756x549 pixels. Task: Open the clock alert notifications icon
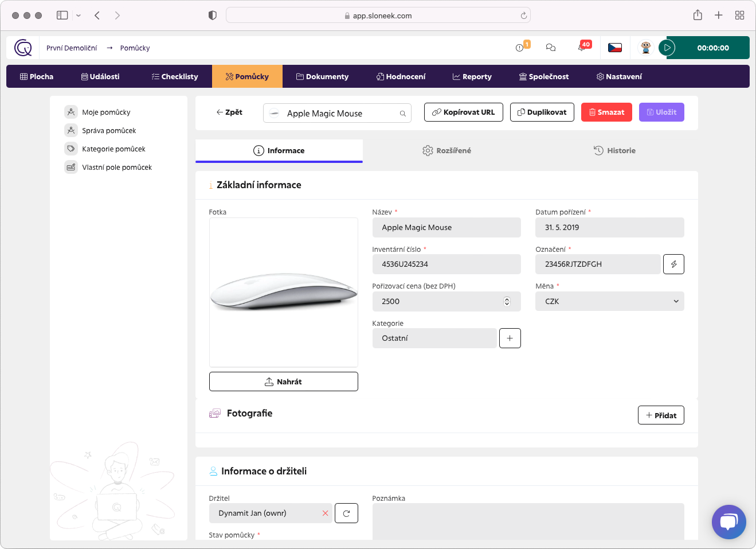[520, 48]
